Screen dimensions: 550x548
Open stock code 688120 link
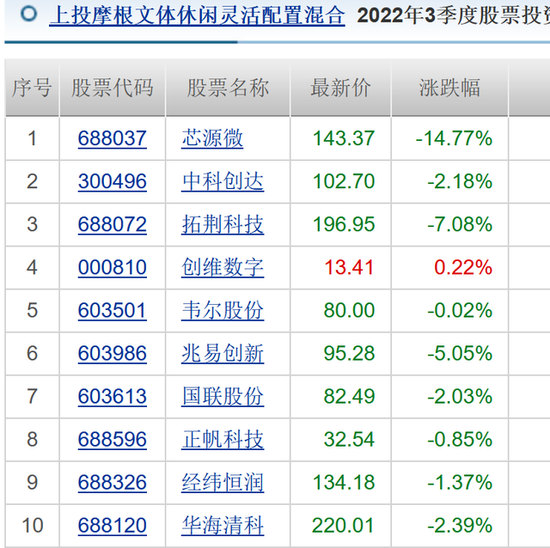(112, 526)
